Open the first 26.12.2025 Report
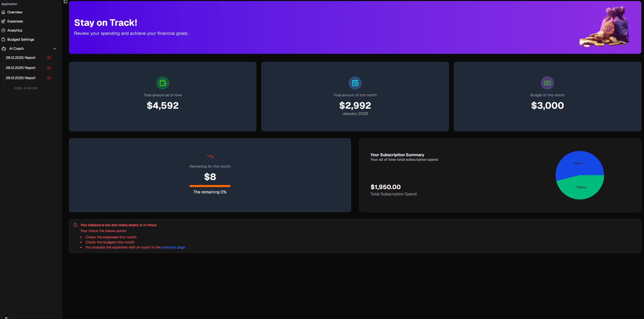The image size is (644, 319). point(21,58)
